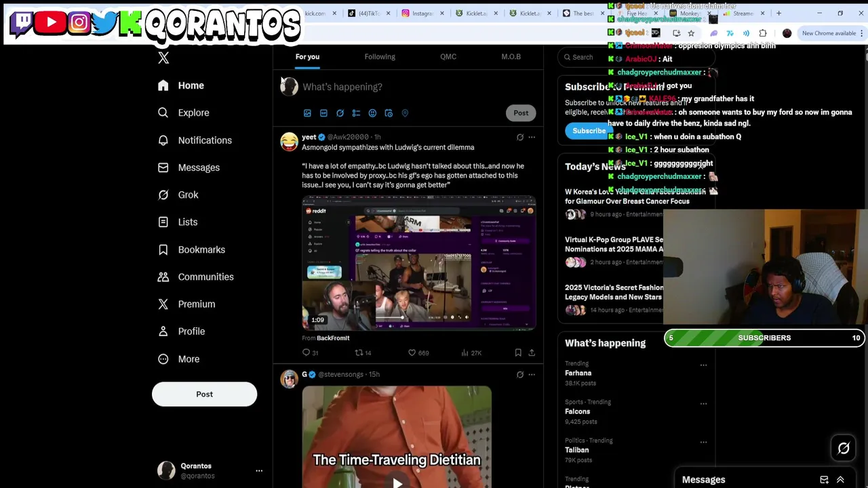
Task: Add a GIF with the composer GIF icon
Action: 323,113
